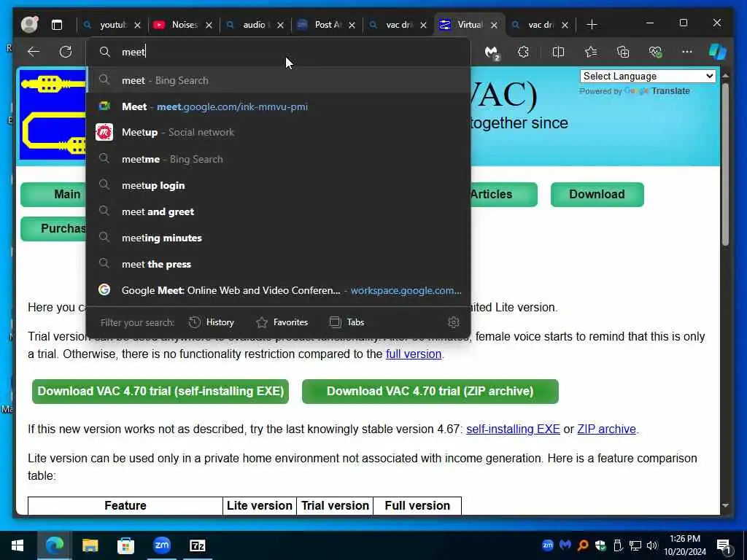Go back to the previous page

(x=34, y=52)
